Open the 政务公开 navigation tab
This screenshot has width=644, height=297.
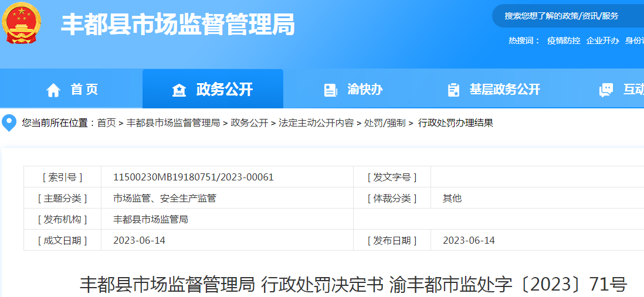pos(213,89)
